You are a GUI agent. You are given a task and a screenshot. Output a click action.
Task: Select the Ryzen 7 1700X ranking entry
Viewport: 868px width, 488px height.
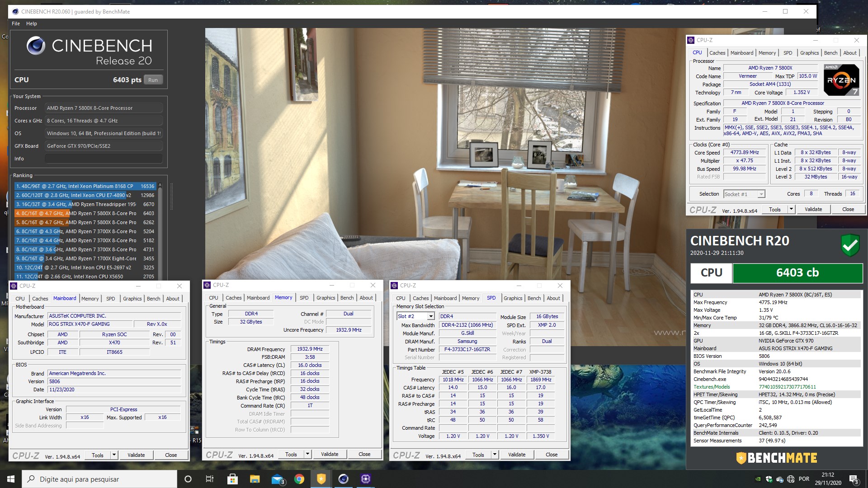point(85,258)
